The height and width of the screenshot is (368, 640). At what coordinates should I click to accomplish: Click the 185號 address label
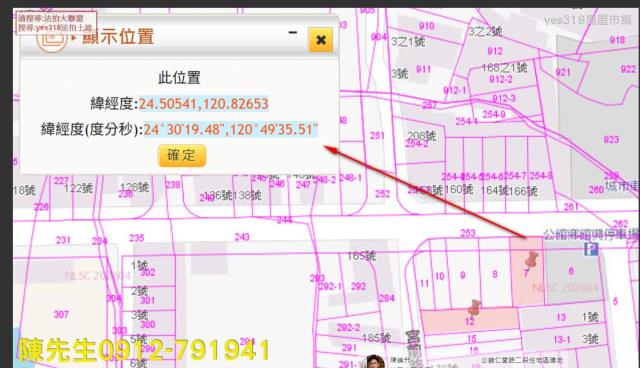coord(376,338)
